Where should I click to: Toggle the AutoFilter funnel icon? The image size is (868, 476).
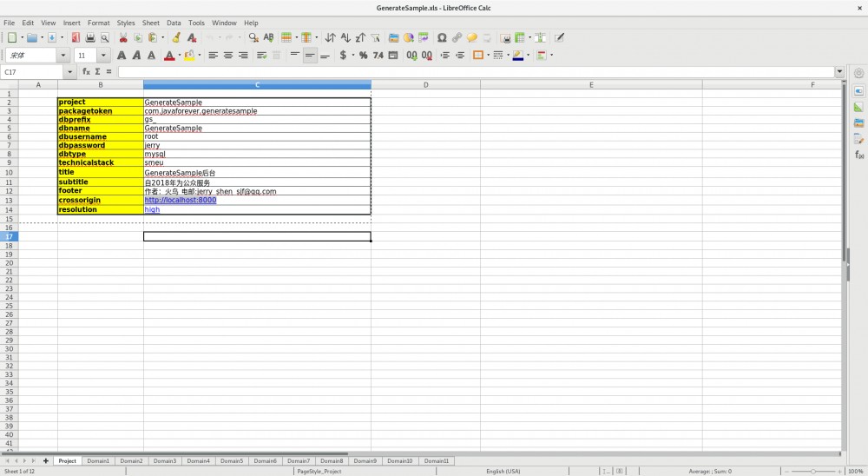pos(375,37)
